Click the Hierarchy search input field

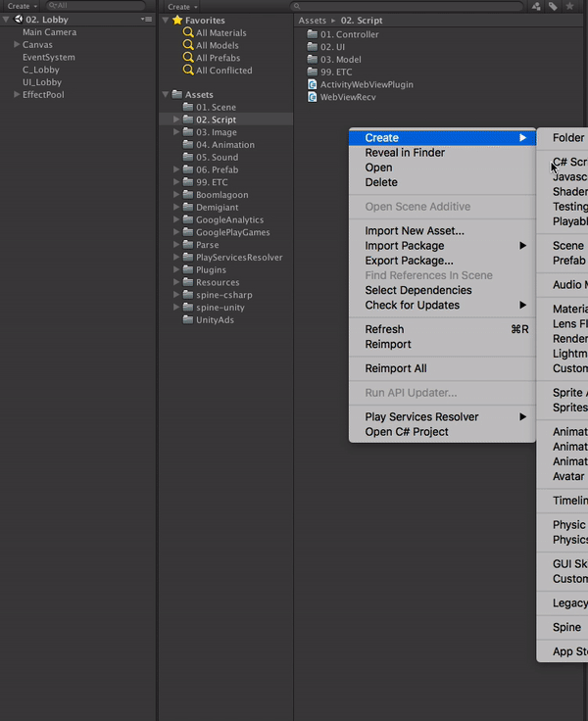[96, 6]
